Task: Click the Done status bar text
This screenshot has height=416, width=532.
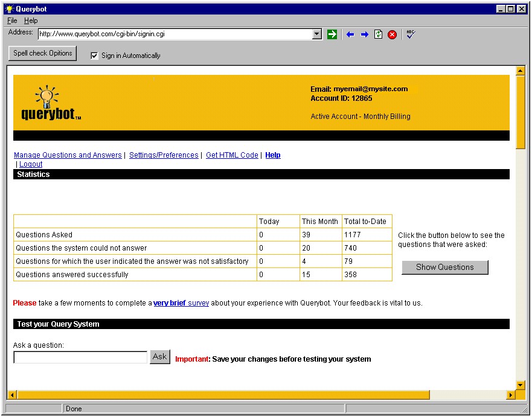Action: (74, 409)
